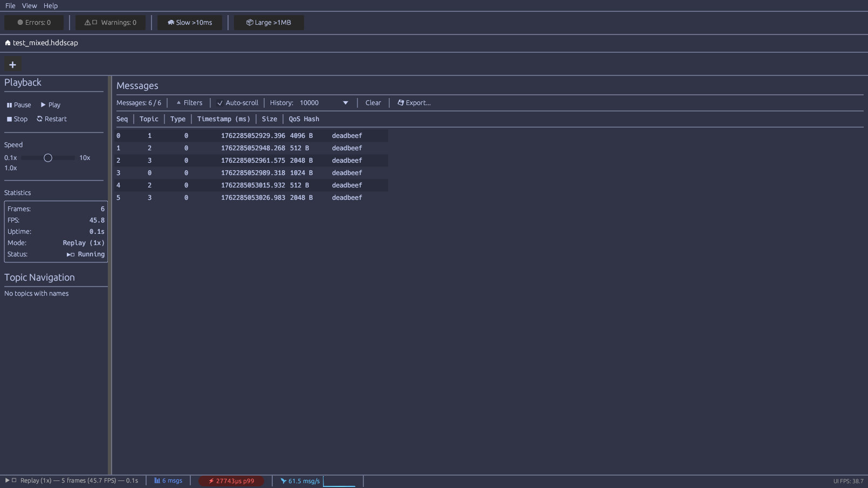868x488 pixels.
Task: Expand the add-panel plus button
Action: click(12, 64)
